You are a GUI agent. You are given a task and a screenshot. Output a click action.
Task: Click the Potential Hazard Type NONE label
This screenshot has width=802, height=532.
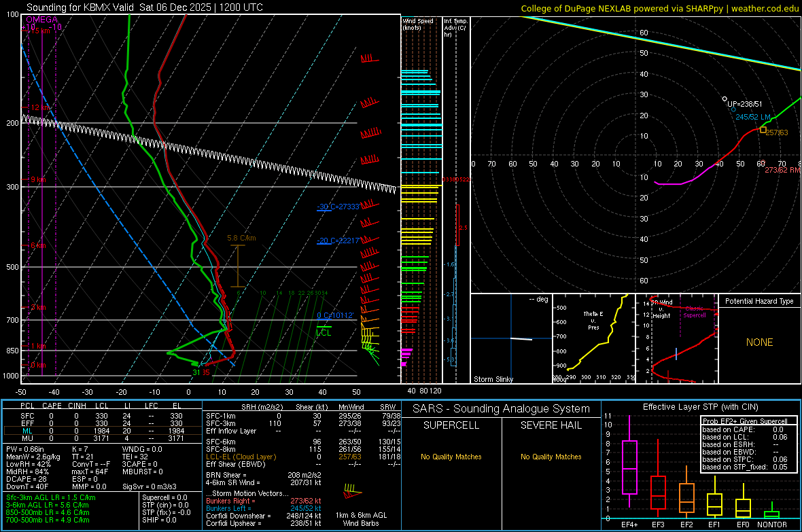[759, 342]
